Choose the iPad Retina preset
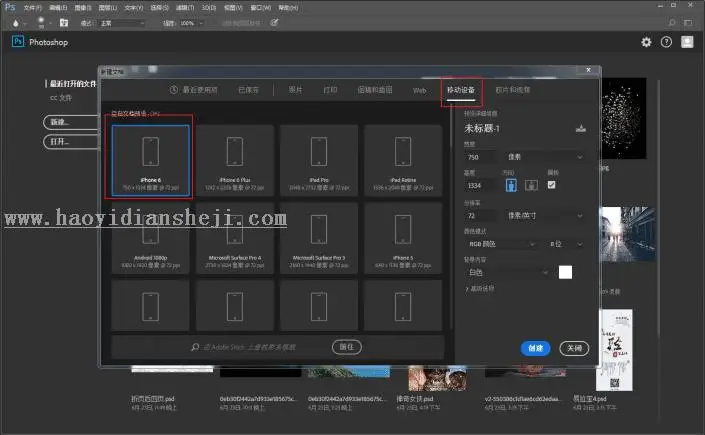 click(x=403, y=161)
